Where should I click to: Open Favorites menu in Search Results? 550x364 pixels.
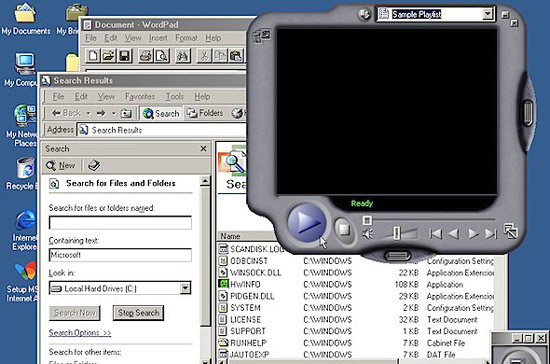140,96
